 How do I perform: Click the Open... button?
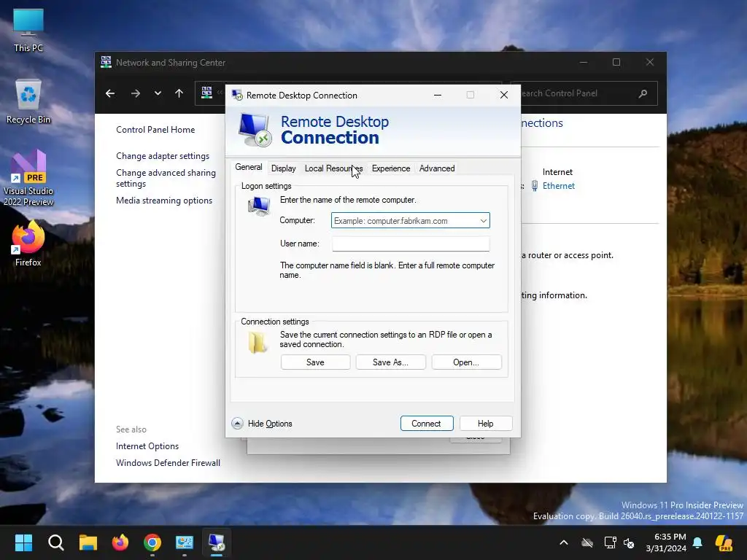[x=466, y=362]
